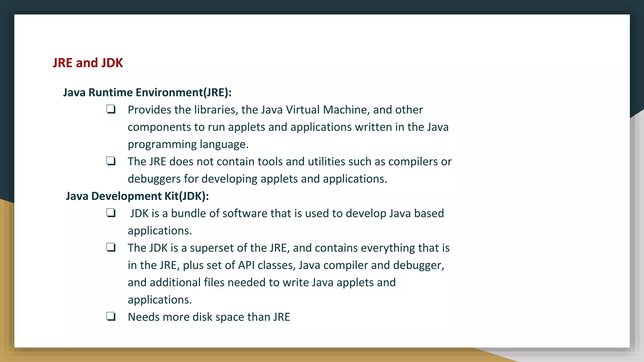Click the text 'programming language.'
This screenshot has height=362, width=644.
pos(188,145)
